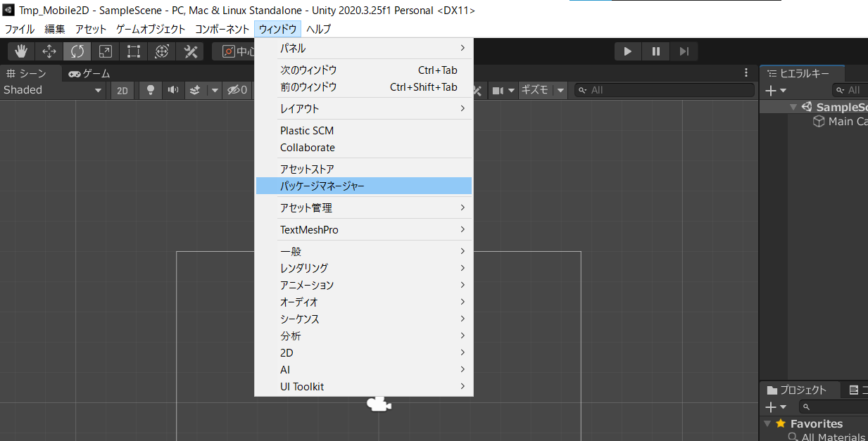Click the Hierarchy plus create button

click(x=770, y=91)
